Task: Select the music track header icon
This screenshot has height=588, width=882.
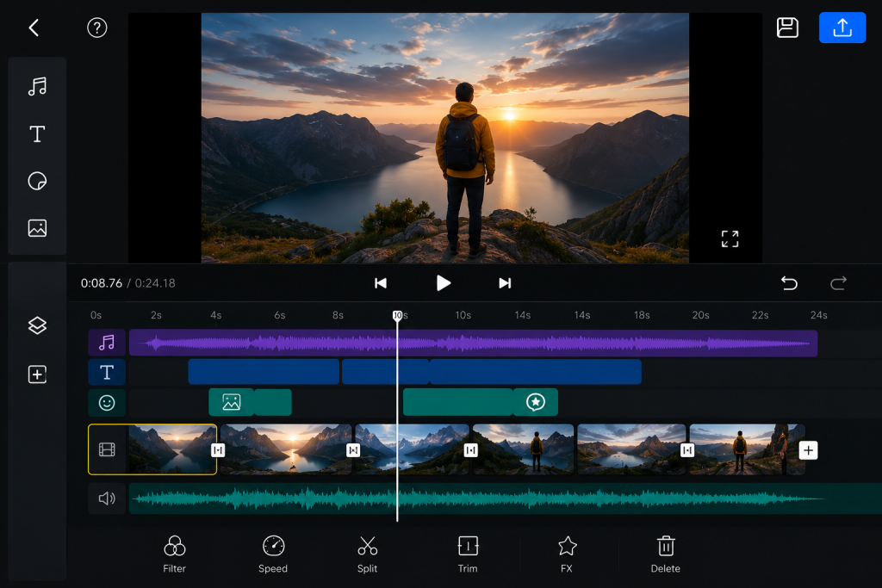Action: pyautogui.click(x=107, y=343)
